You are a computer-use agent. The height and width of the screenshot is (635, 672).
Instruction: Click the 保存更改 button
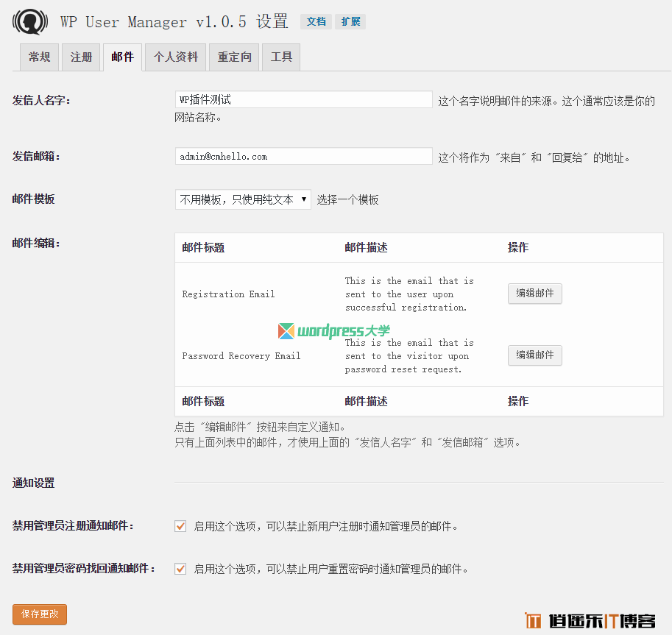(40, 614)
